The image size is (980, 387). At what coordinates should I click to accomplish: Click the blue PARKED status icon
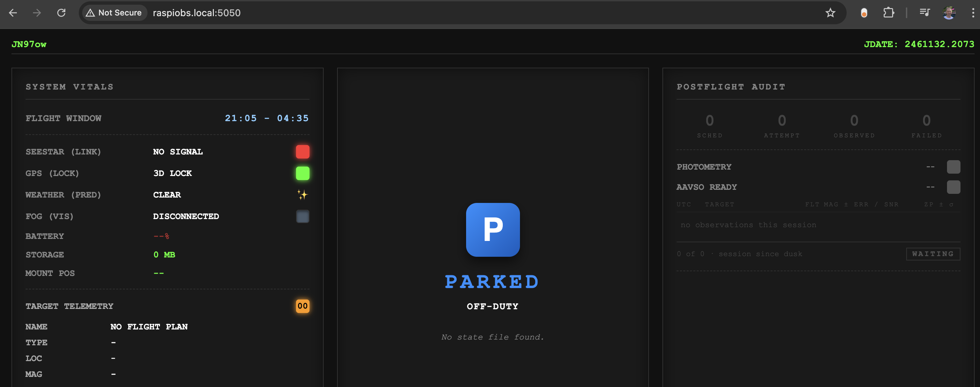493,230
